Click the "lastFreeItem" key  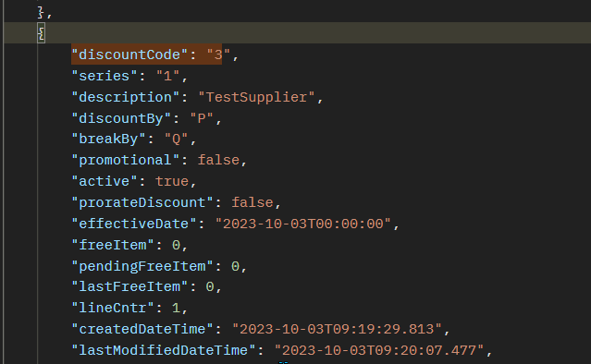point(129,286)
